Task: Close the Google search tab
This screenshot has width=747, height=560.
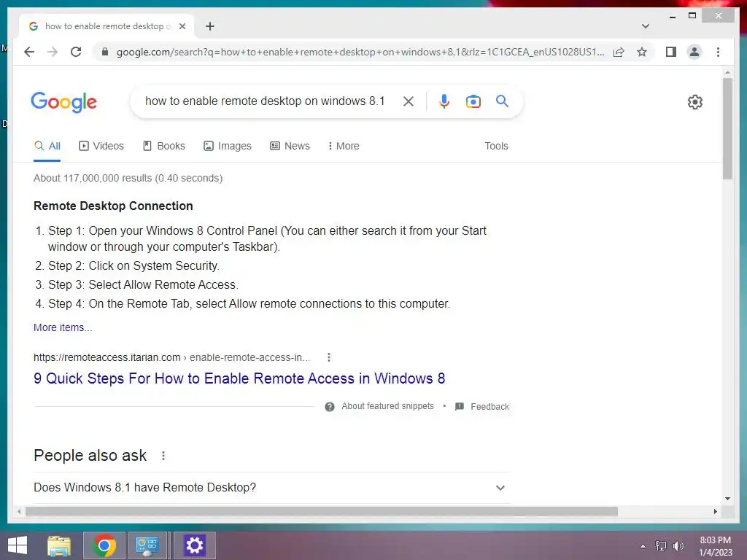Action: pos(182,26)
